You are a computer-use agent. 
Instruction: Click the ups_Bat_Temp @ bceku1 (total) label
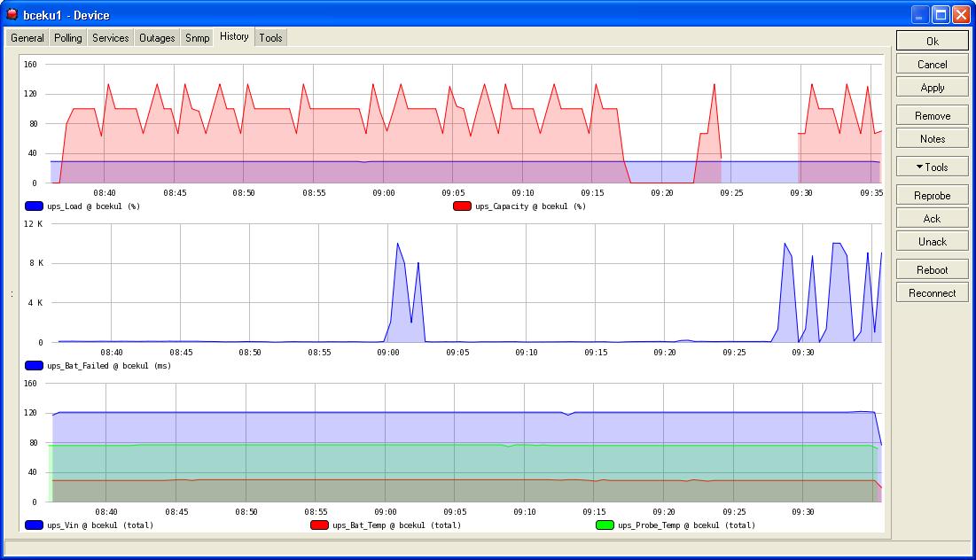click(396, 525)
